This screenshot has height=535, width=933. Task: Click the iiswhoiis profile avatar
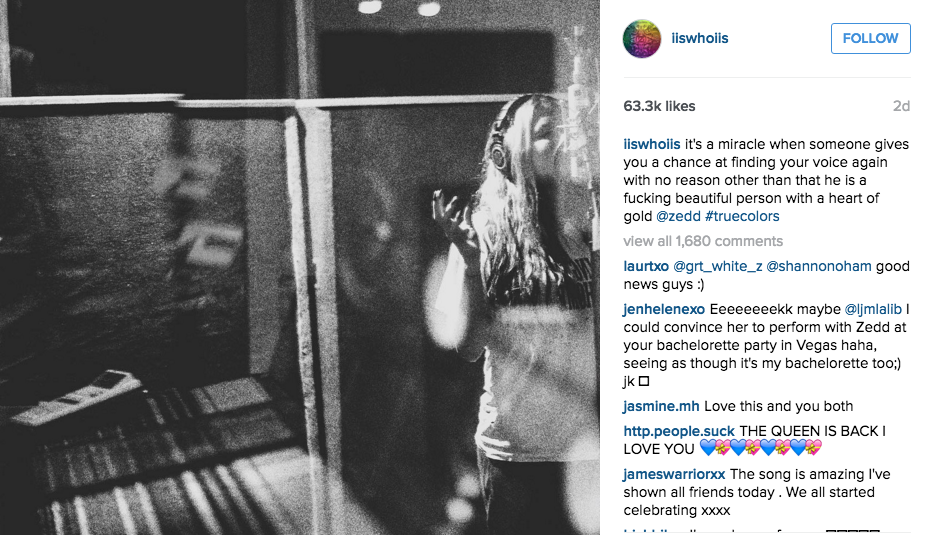pos(641,39)
